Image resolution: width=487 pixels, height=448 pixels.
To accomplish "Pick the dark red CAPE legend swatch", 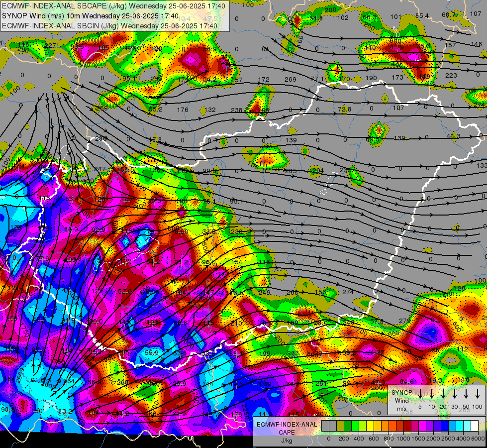I will [407, 426].
